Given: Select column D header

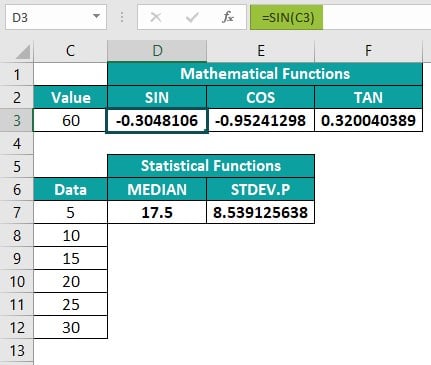Looking at the screenshot, I should 157,51.
